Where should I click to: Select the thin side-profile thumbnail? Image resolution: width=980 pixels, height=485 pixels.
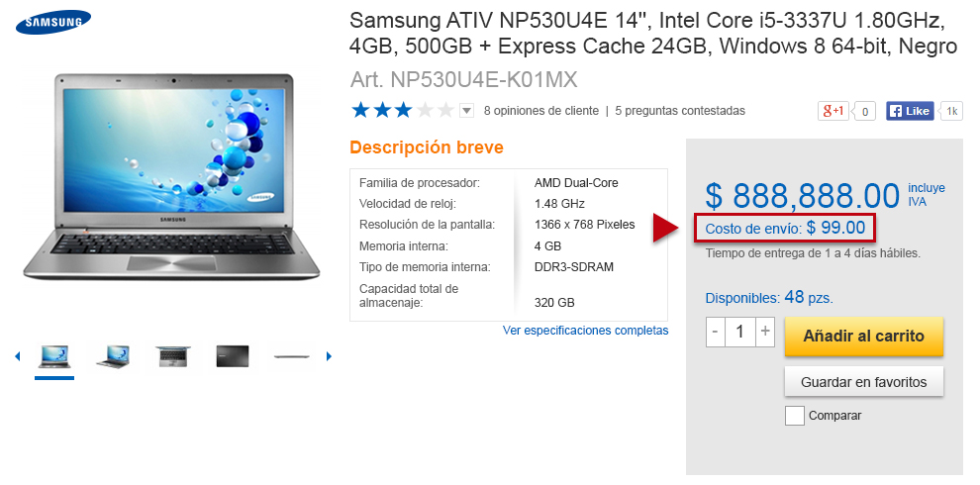coord(292,357)
